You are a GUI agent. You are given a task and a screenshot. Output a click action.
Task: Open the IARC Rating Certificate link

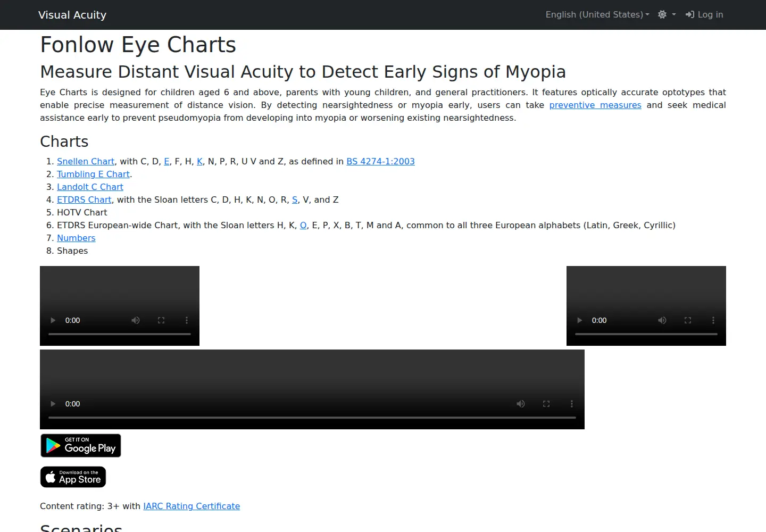pyautogui.click(x=191, y=506)
